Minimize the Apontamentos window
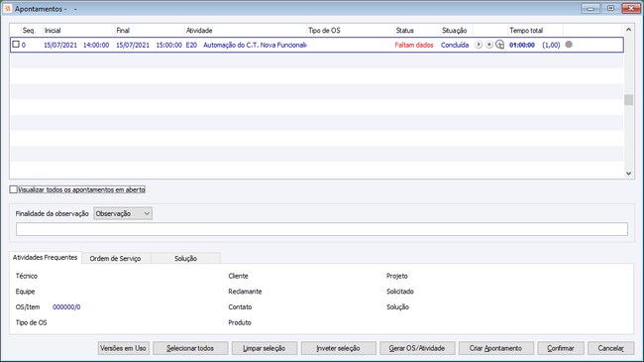644x362 pixels. 590,8
